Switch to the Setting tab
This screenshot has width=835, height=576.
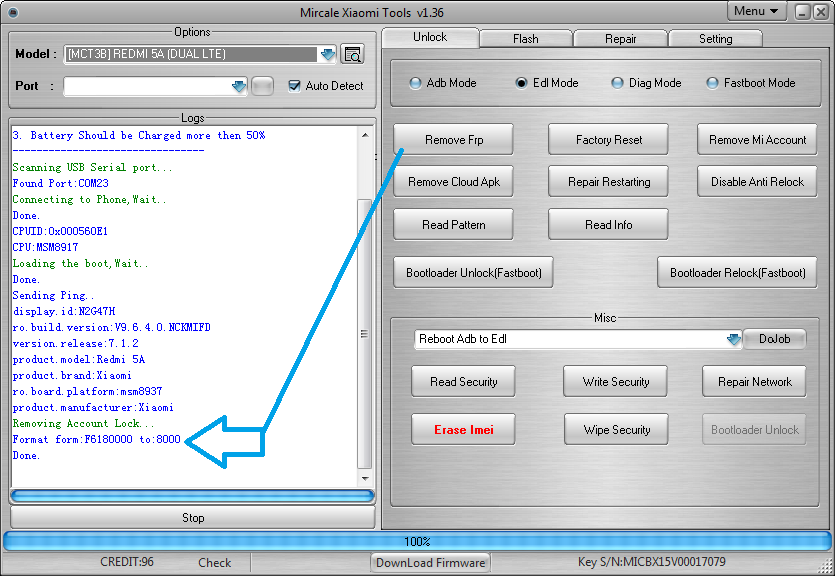715,39
